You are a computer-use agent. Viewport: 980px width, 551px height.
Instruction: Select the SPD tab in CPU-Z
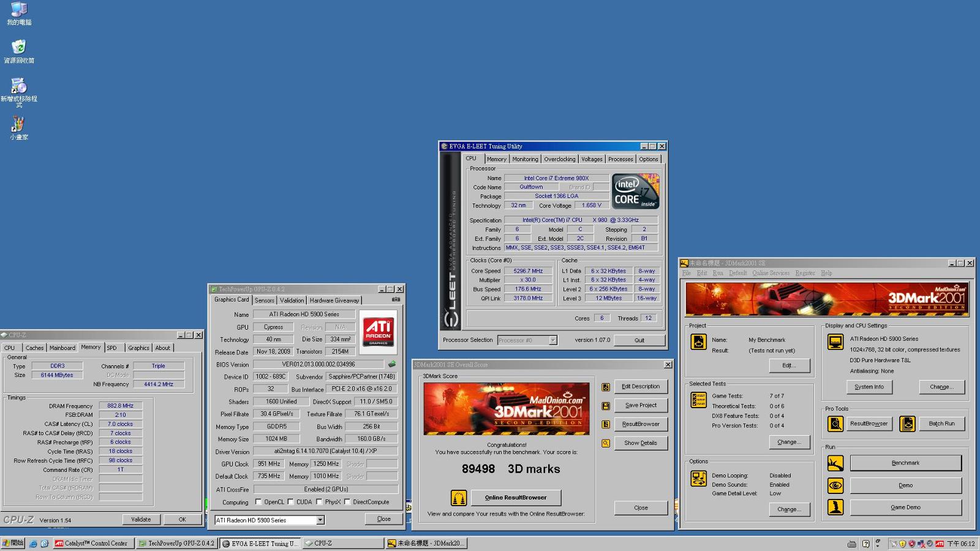click(x=111, y=348)
